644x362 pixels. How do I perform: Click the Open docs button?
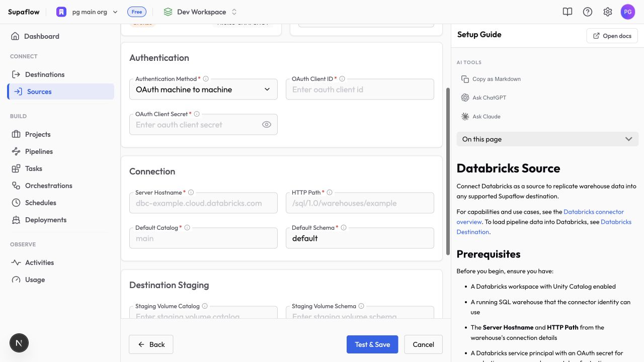(x=612, y=36)
